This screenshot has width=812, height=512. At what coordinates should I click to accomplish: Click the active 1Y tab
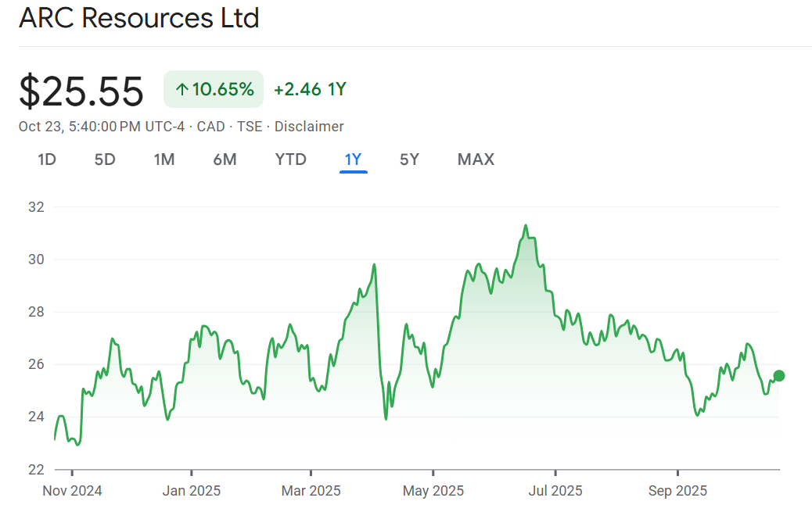pyautogui.click(x=353, y=159)
